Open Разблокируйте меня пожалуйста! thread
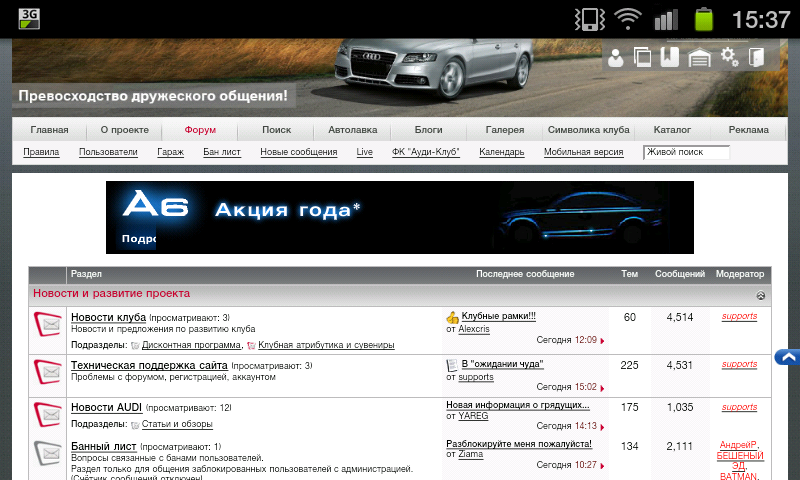This screenshot has width=800, height=480. click(519, 444)
